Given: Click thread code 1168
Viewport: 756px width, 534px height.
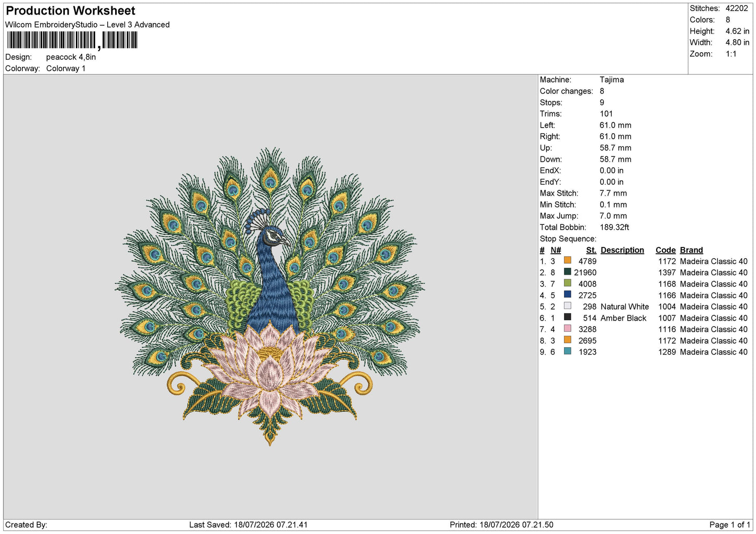Looking at the screenshot, I should coord(667,284).
